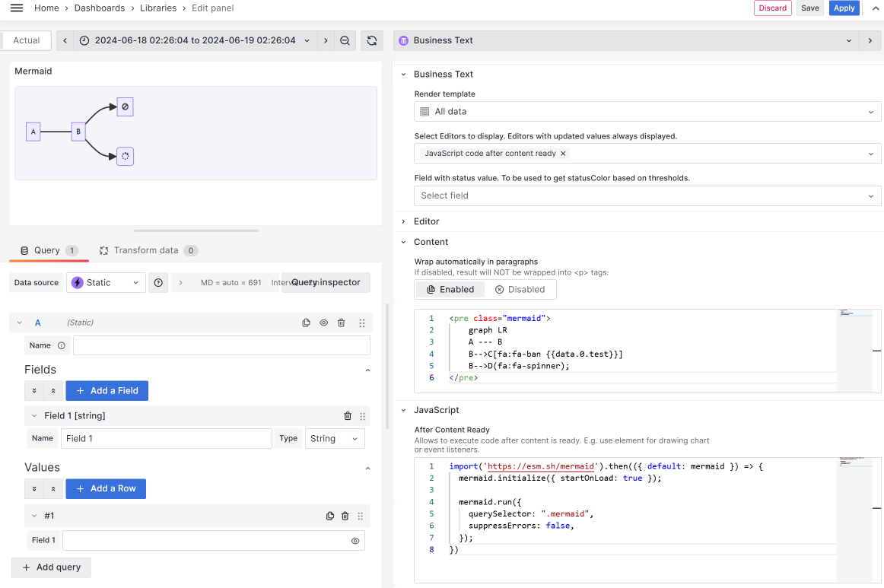Open the Render template dropdown
Viewport: 884px width, 588px height.
647,112
